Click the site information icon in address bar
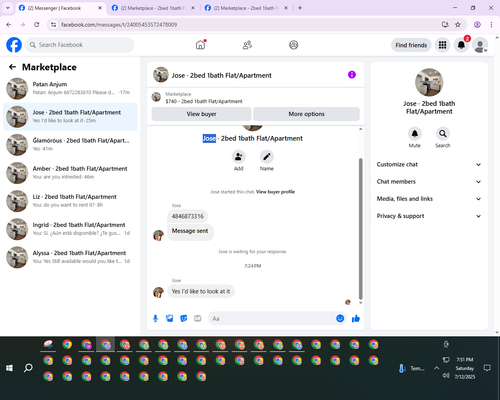The width and height of the screenshot is (500, 400). coord(53,25)
